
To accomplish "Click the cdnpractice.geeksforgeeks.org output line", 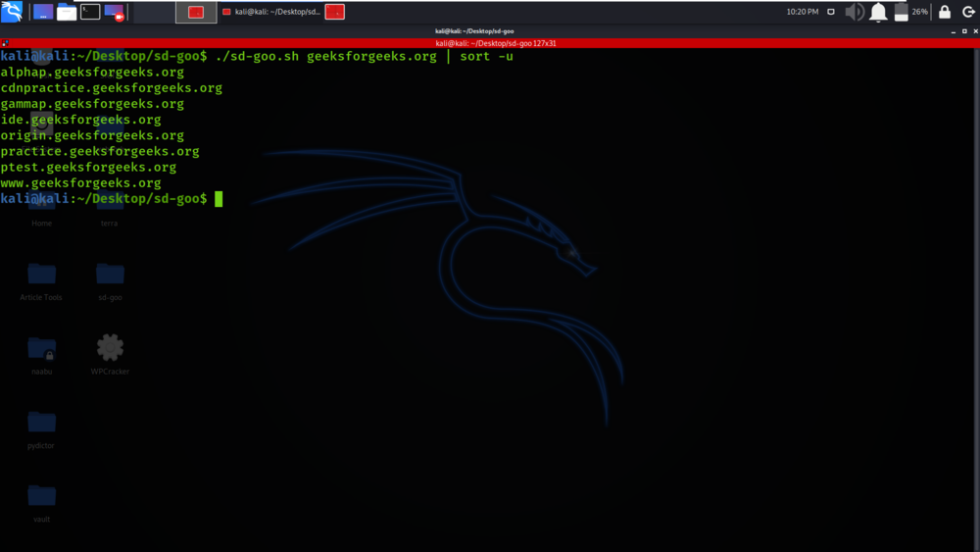I will (x=112, y=88).
